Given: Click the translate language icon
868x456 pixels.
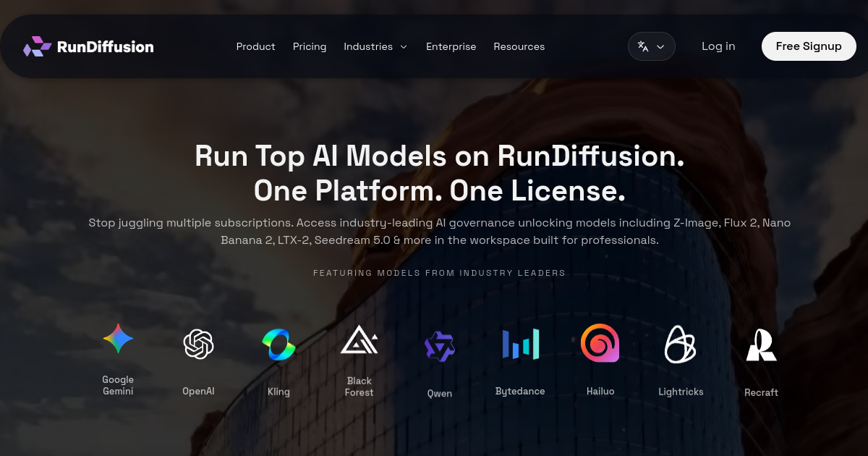Looking at the screenshot, I should point(643,46).
